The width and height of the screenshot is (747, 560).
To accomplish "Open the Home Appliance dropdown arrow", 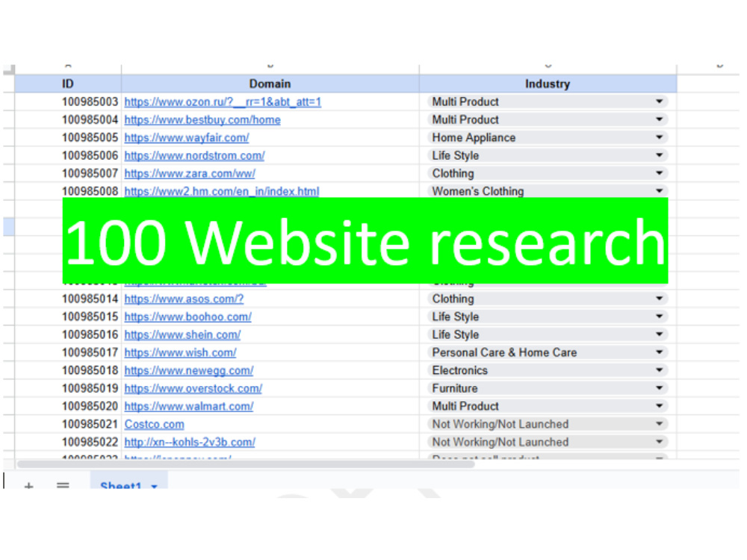I will point(660,137).
